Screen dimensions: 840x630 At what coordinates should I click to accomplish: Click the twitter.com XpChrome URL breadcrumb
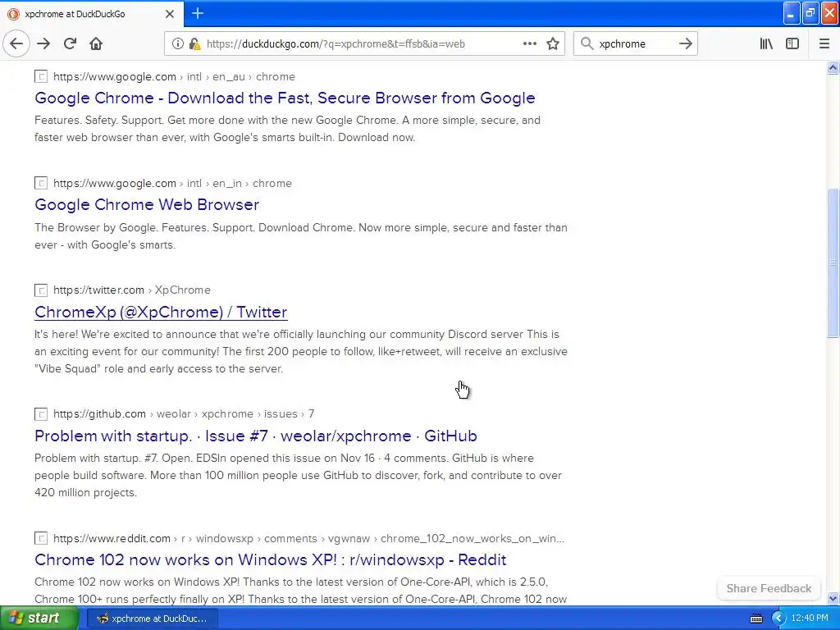coord(132,290)
